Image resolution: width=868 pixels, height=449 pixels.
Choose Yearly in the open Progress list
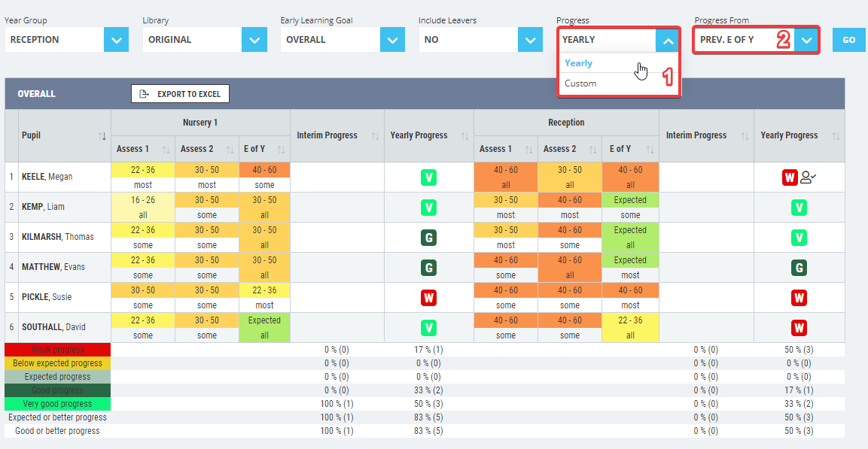tap(580, 63)
